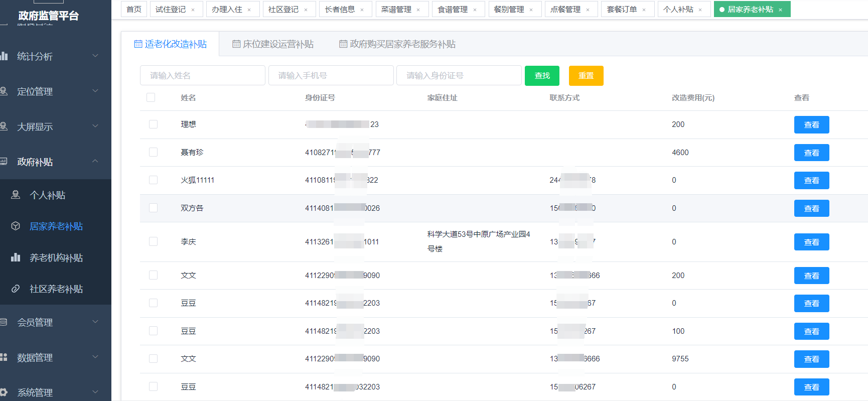Screen dimensions: 868x401
Task: Collapse the 政府补贴 sidebar section
Action: coord(95,161)
